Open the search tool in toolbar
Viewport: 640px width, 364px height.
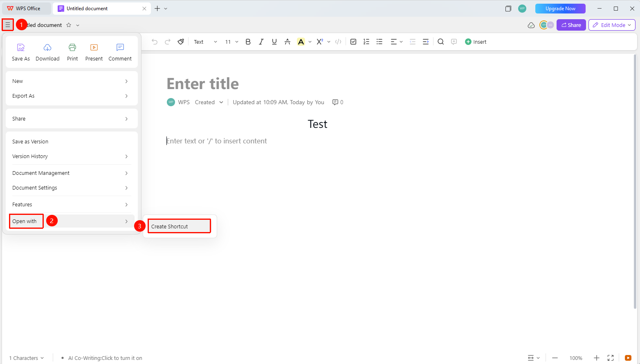pyautogui.click(x=440, y=42)
